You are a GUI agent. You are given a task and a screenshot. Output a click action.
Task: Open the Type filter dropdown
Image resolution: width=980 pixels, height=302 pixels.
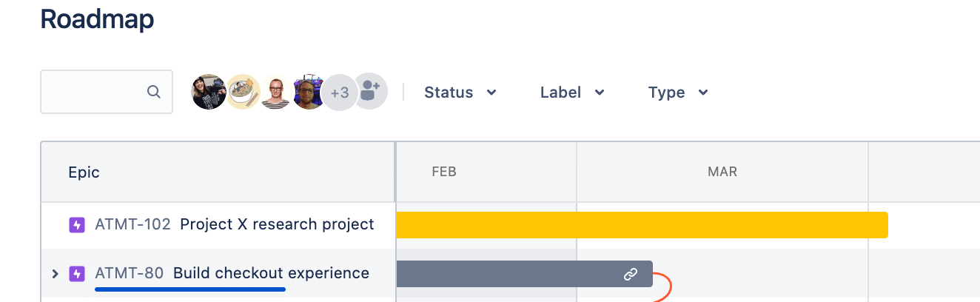[x=678, y=93]
